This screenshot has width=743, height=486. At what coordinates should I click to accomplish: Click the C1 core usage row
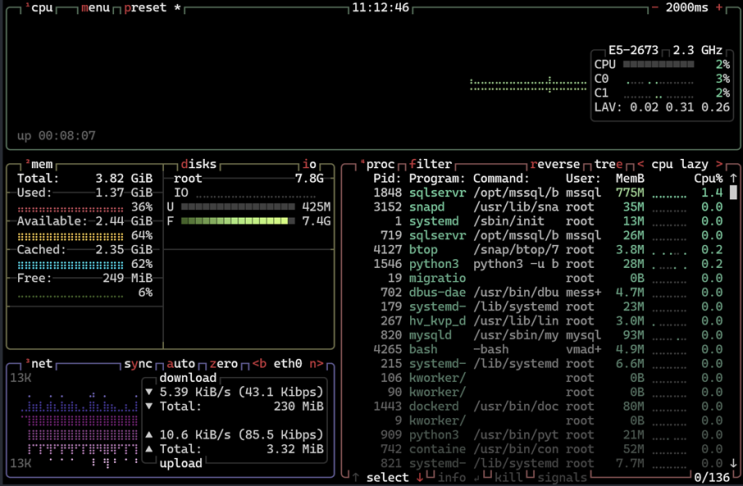(x=662, y=93)
